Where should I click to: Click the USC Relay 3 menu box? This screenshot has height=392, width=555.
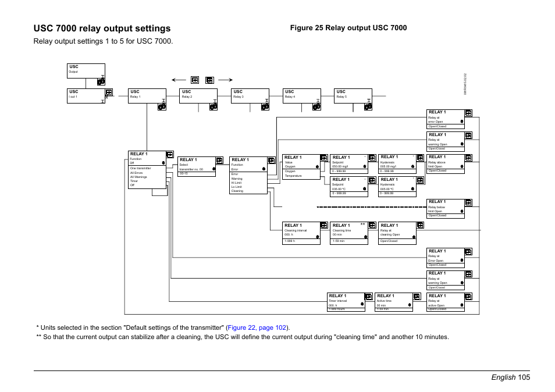pos(250,96)
